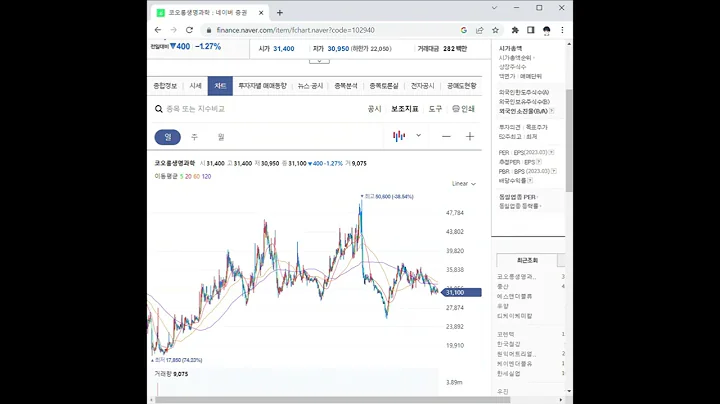Viewport: 720px width, 404px height.
Task: Select the 일 period button
Action: coord(168,137)
